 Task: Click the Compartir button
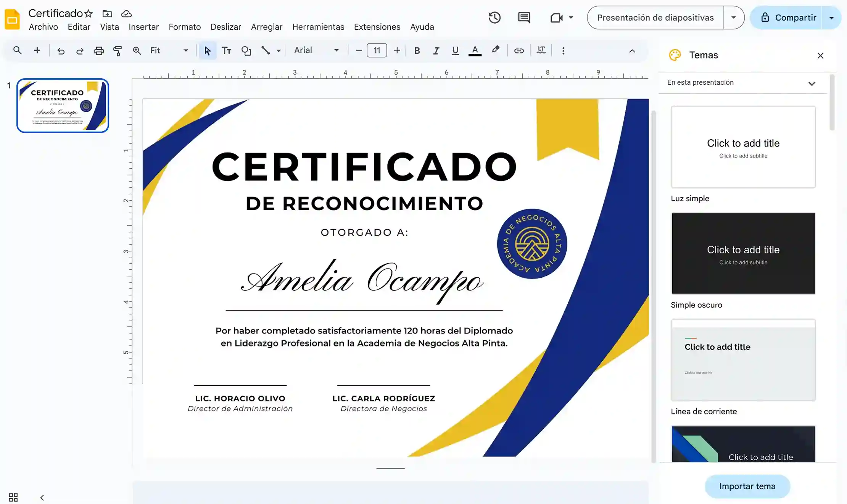[787, 18]
